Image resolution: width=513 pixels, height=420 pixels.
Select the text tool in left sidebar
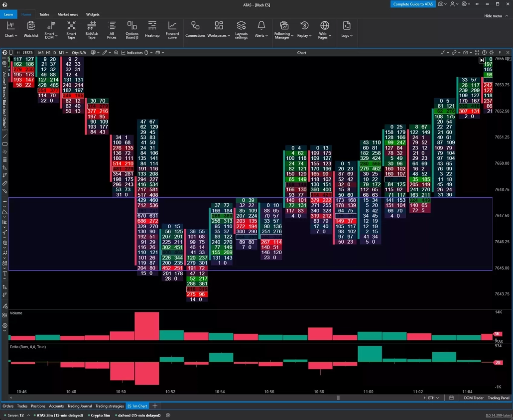[4, 274]
